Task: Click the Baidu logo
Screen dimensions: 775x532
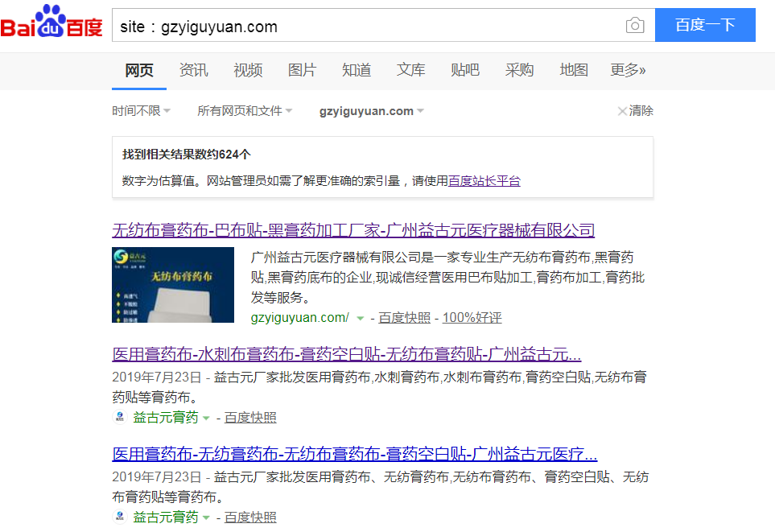Action: click(52, 21)
